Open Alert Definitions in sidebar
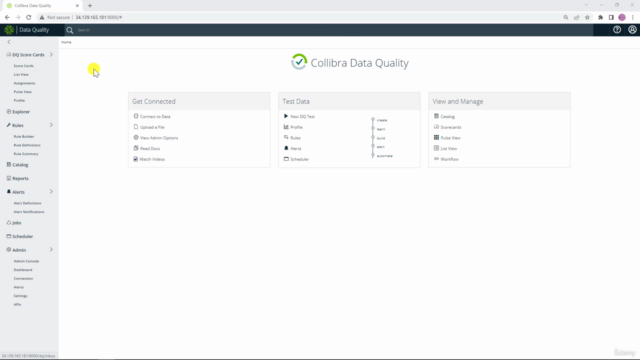The height and width of the screenshot is (360, 640). pyautogui.click(x=27, y=203)
